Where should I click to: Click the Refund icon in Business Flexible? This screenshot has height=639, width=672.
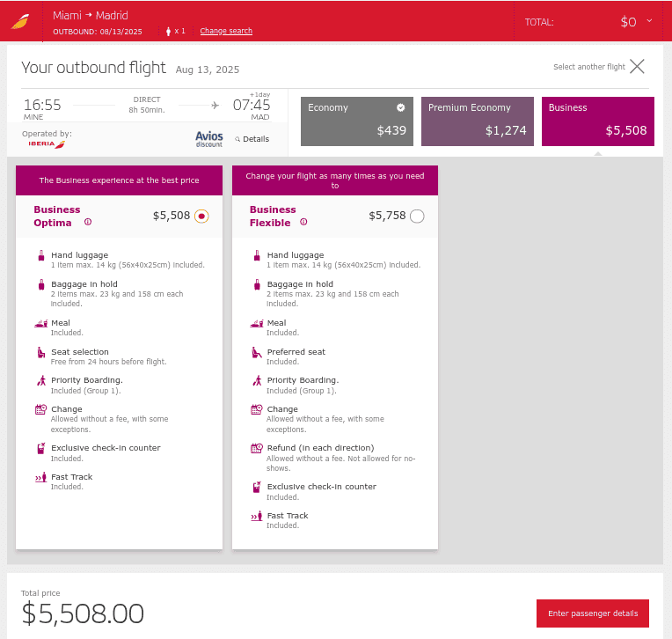click(x=256, y=448)
